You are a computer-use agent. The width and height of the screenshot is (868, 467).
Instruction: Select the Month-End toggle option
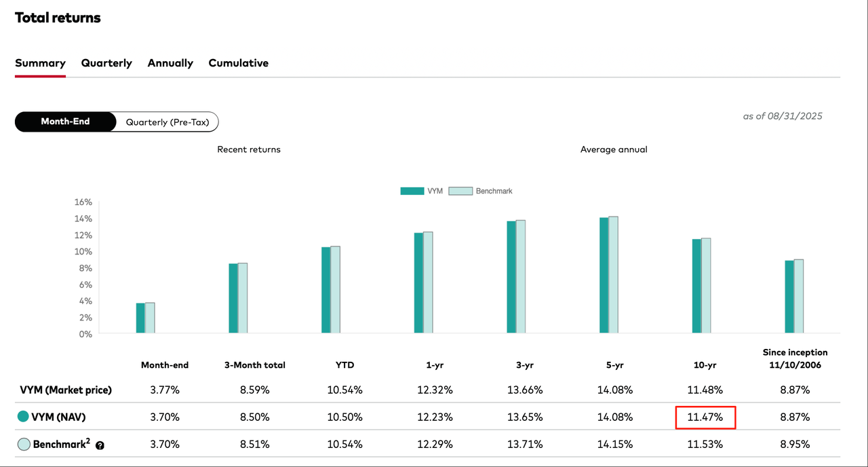coord(65,122)
